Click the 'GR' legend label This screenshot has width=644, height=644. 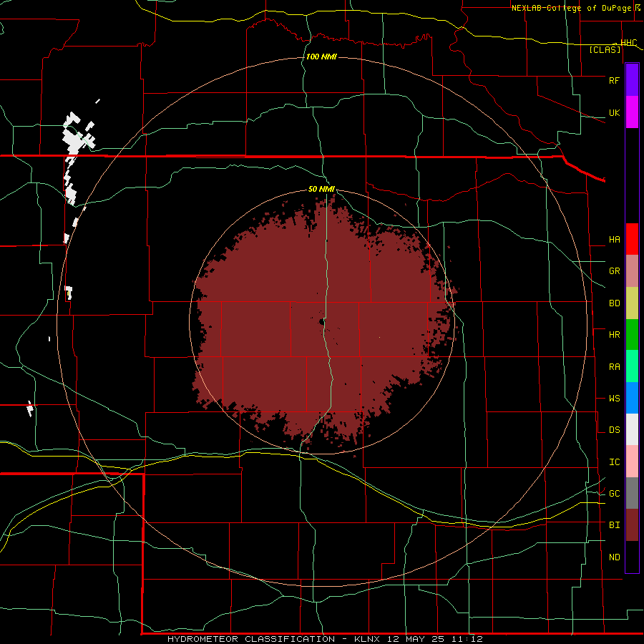pyautogui.click(x=614, y=271)
